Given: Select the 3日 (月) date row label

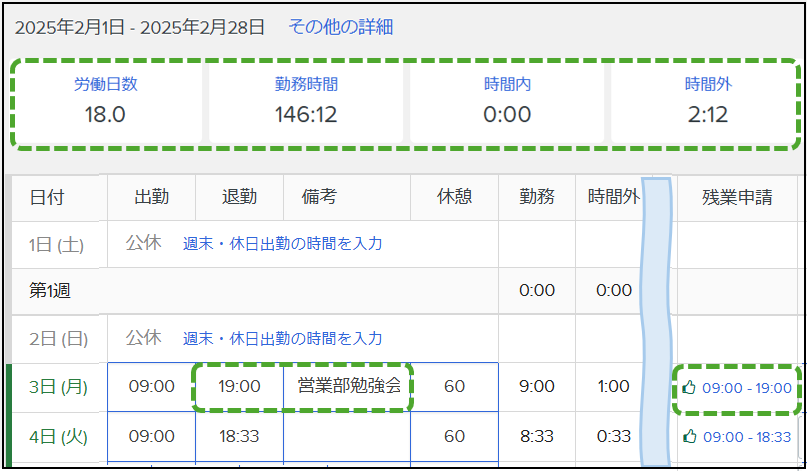Looking at the screenshot, I should [58, 387].
